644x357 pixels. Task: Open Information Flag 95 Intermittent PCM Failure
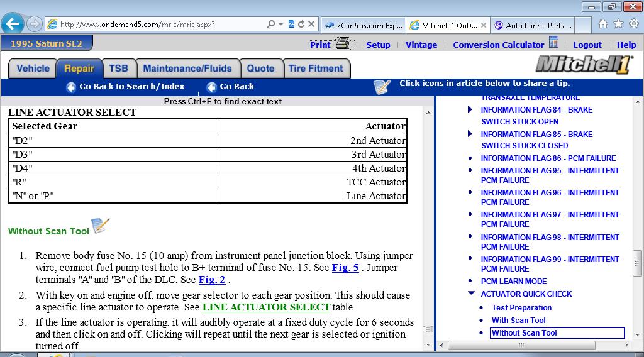click(550, 175)
